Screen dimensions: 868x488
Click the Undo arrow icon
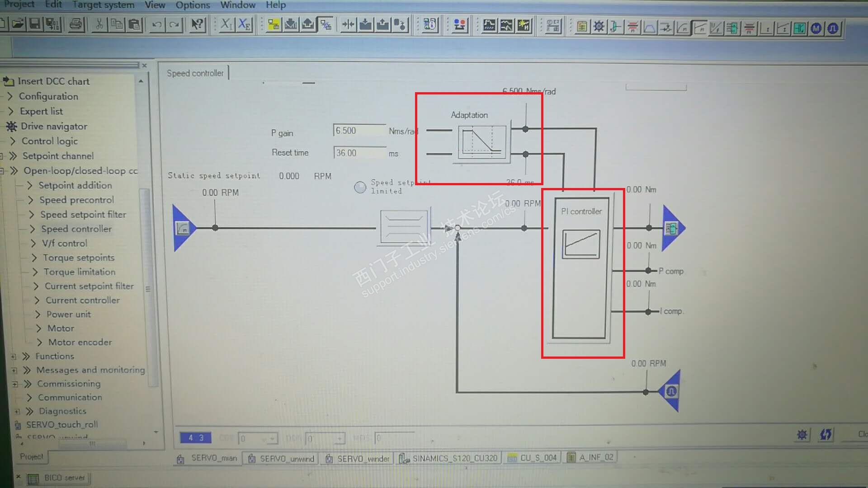[157, 24]
